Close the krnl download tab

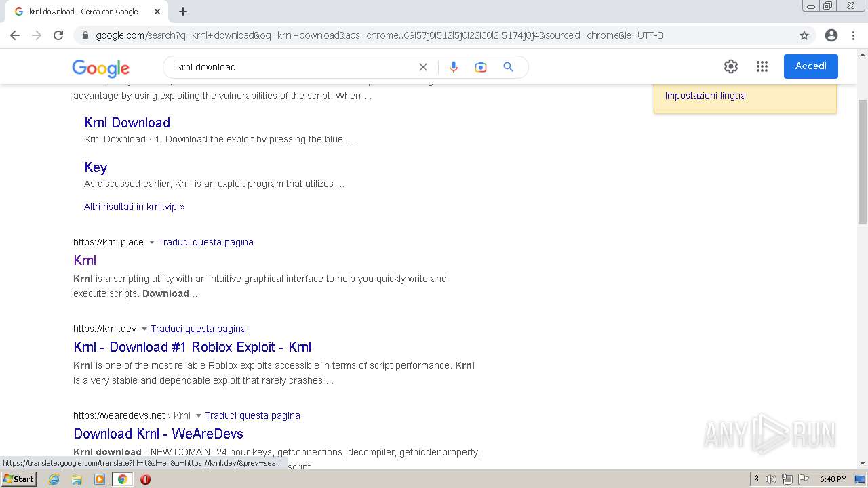[x=157, y=12]
